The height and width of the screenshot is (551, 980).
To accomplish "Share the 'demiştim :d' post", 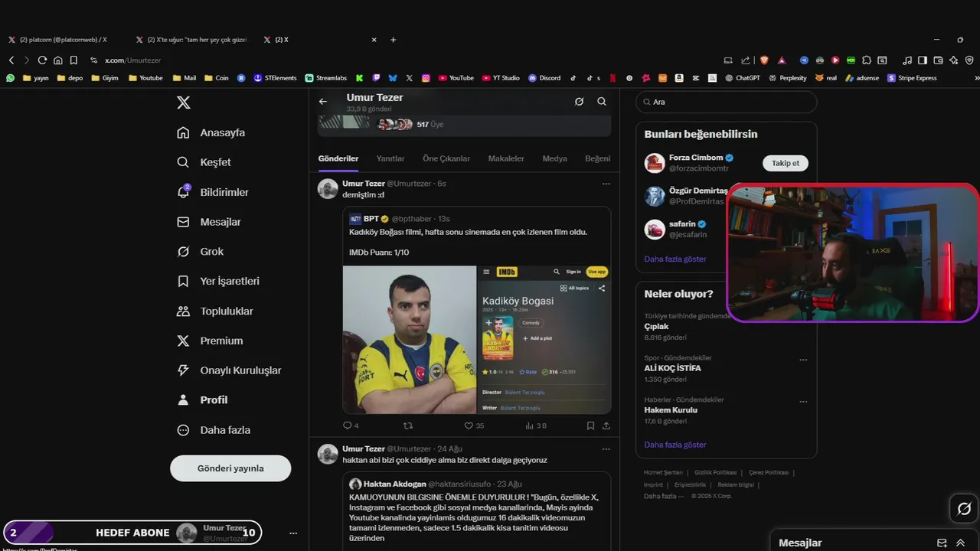I will point(606,425).
